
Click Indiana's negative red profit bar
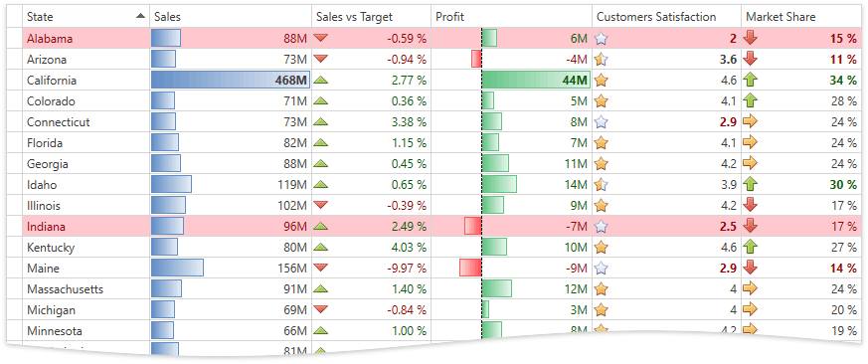click(x=472, y=226)
